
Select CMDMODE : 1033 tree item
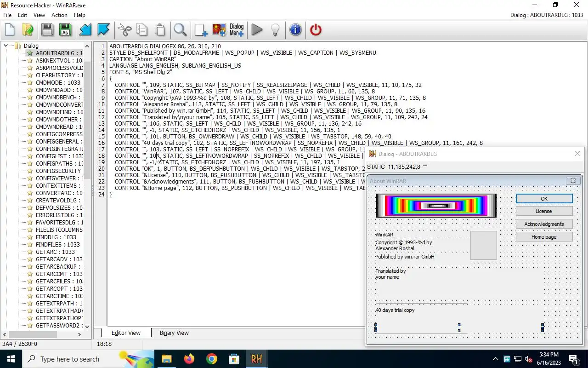58,83
